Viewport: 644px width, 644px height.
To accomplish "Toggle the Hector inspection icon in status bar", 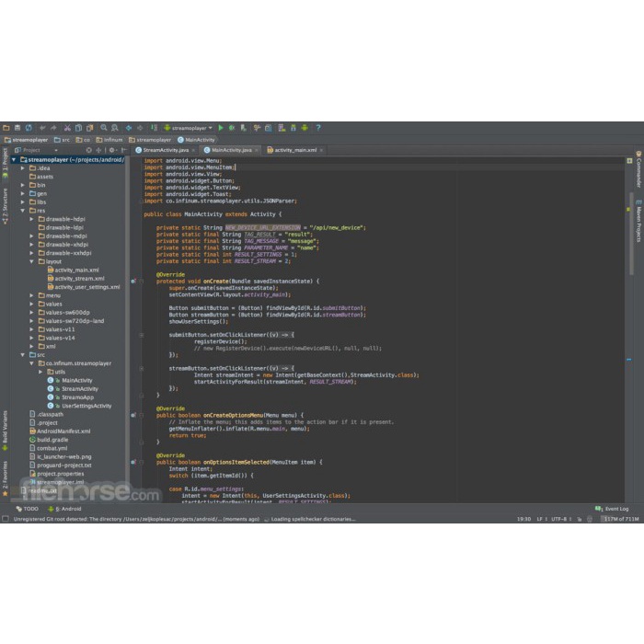I will pos(590,519).
